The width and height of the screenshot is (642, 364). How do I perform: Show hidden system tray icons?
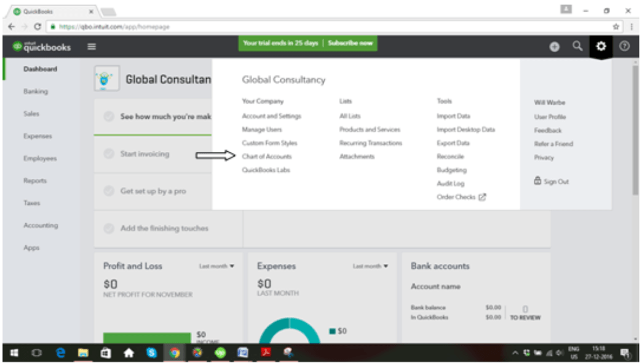tap(515, 353)
